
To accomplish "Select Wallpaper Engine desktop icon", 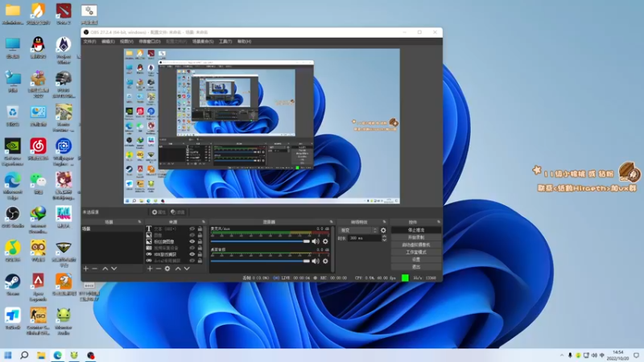I will click(x=64, y=151).
